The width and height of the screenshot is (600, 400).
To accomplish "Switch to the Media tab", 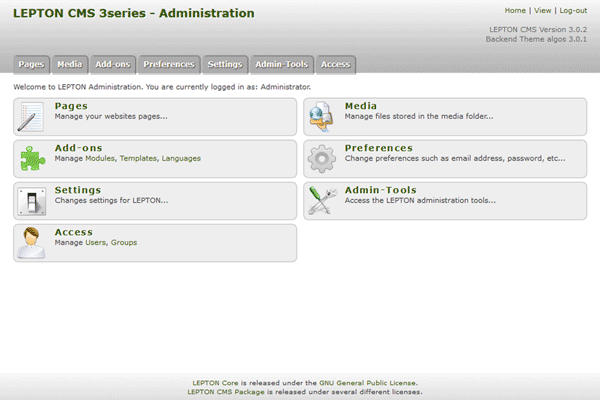I will click(x=70, y=64).
